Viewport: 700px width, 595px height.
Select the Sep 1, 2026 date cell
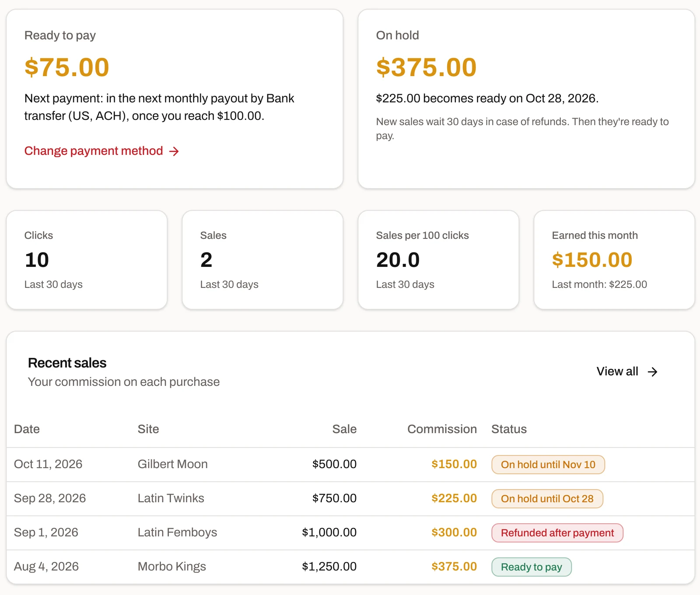[46, 532]
